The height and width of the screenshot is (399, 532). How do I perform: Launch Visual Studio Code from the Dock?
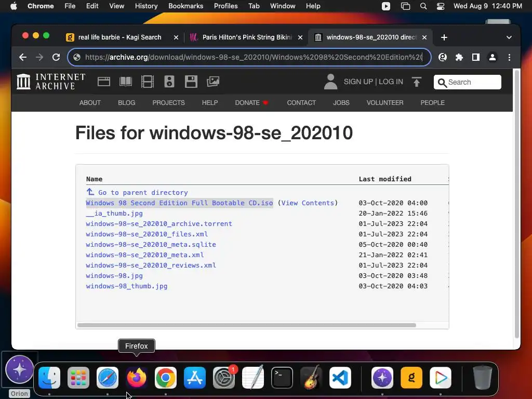click(x=340, y=378)
